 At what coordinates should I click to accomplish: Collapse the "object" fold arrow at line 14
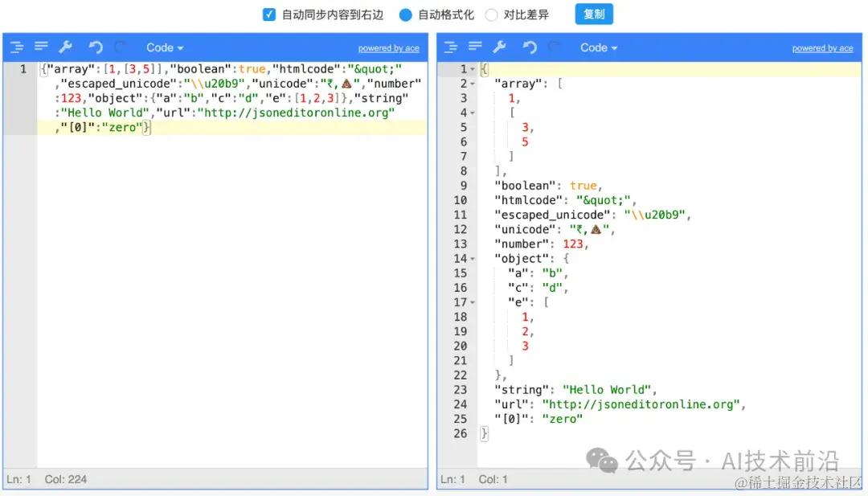coord(473,259)
